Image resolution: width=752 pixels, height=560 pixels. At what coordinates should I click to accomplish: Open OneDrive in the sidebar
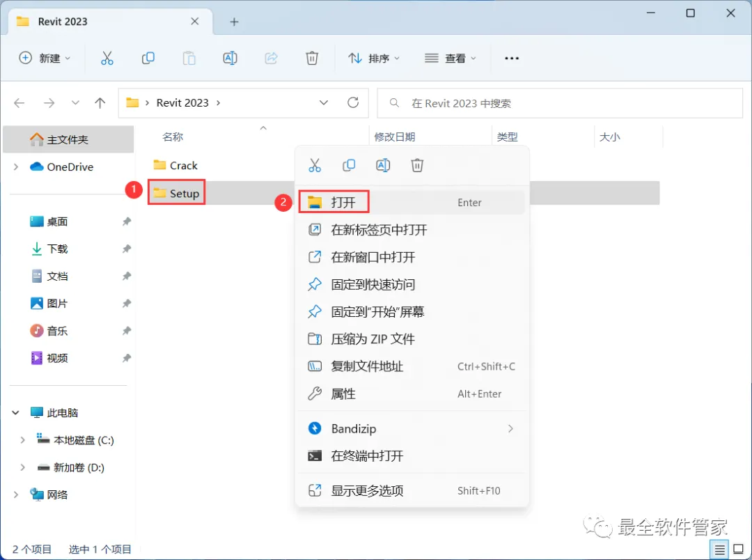[x=61, y=167]
